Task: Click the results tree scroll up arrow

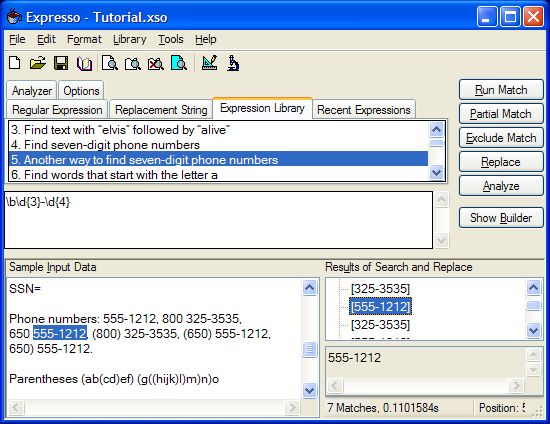Action: (x=534, y=288)
